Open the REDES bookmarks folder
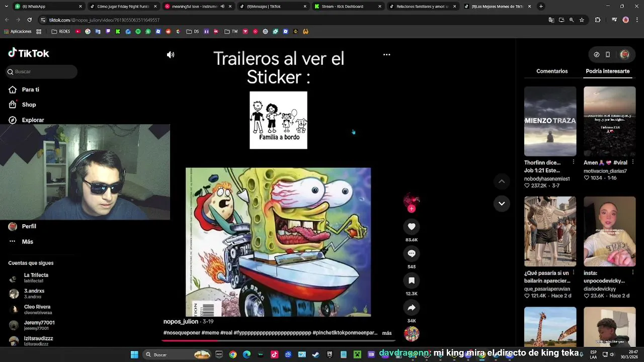 [x=61, y=31]
